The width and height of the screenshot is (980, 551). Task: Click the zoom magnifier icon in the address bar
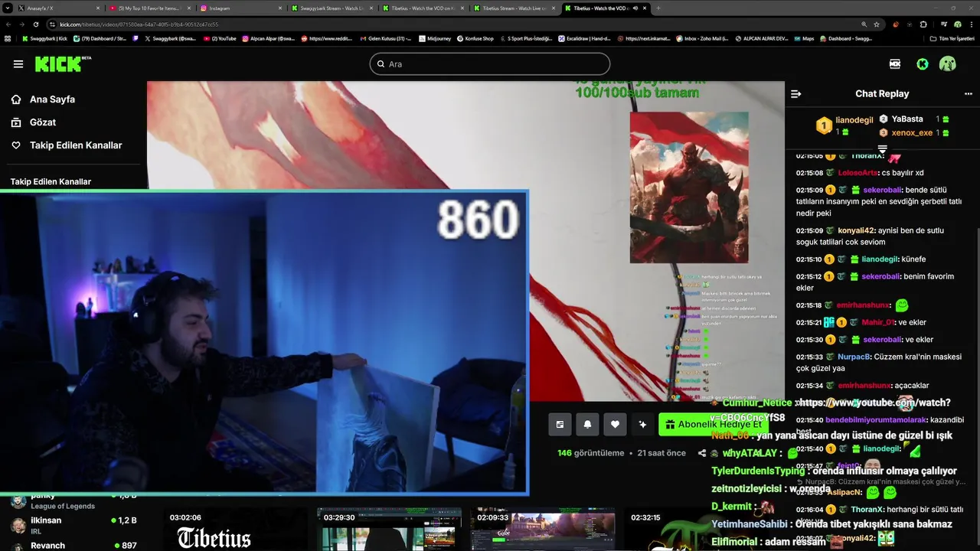pos(864,24)
